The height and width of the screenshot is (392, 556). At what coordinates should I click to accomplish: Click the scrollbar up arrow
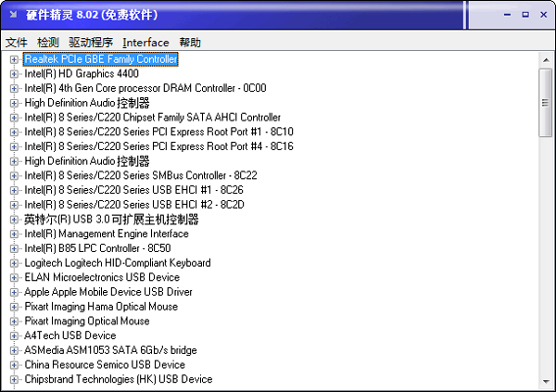click(x=546, y=60)
